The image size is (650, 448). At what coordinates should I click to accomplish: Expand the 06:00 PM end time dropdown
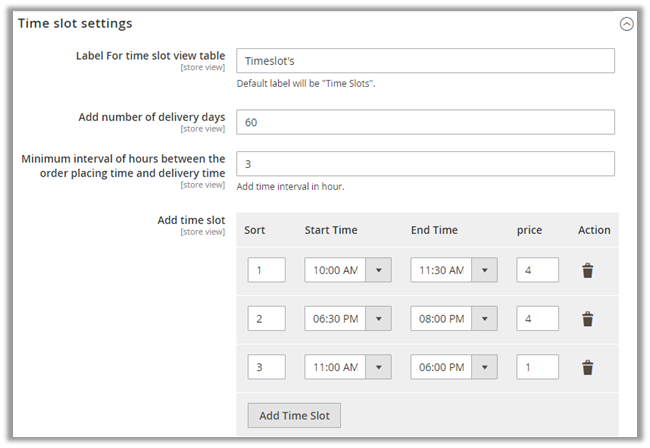[x=485, y=368]
